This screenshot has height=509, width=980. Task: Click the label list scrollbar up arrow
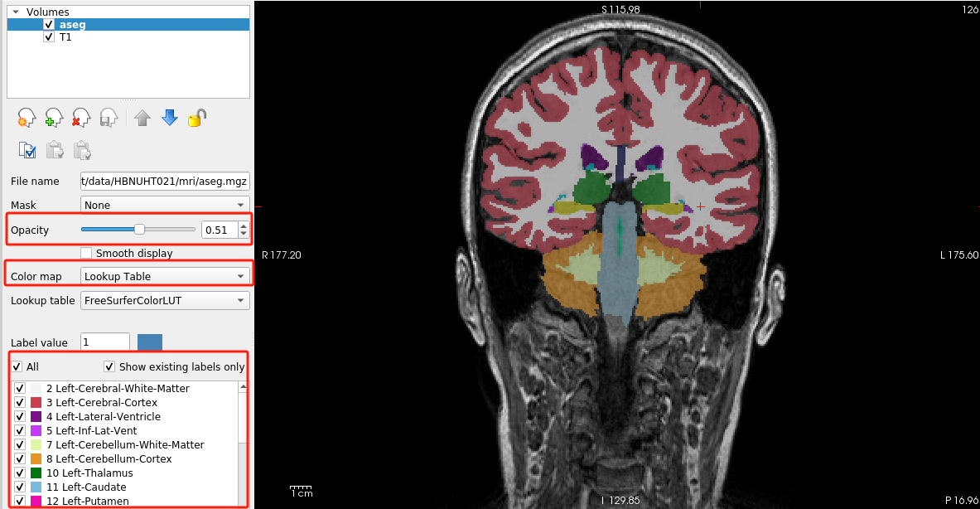(x=243, y=388)
